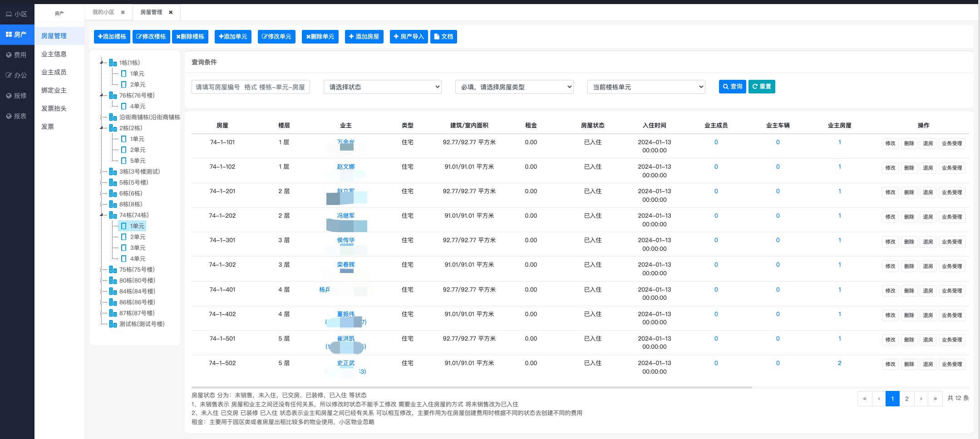Go to last page with » button

tap(935, 399)
